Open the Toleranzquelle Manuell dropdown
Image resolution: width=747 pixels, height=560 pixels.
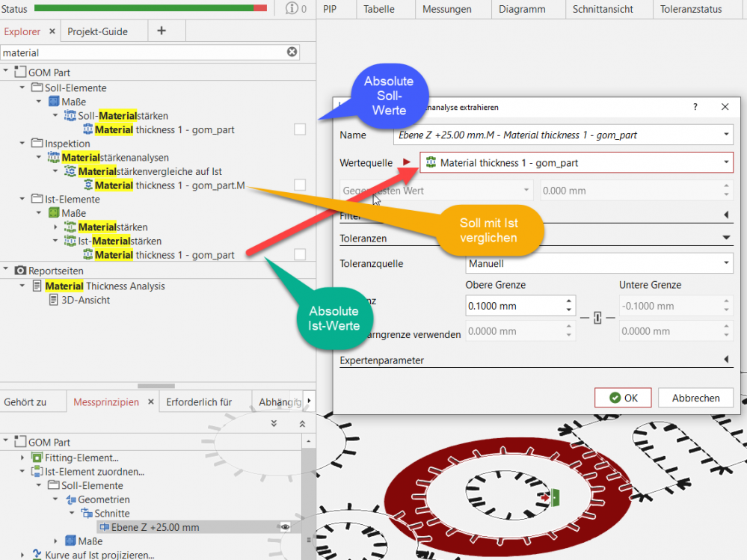click(727, 263)
